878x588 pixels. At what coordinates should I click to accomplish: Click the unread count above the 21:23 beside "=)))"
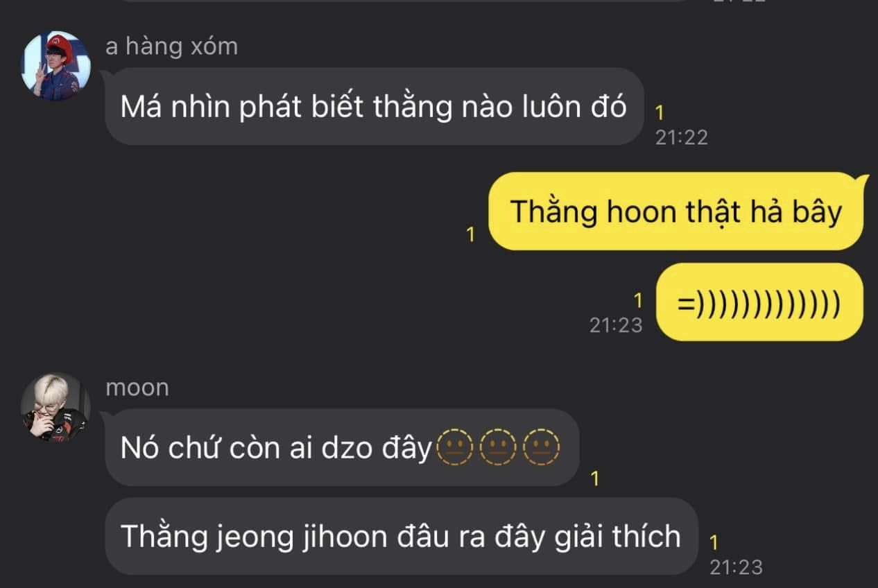click(637, 301)
